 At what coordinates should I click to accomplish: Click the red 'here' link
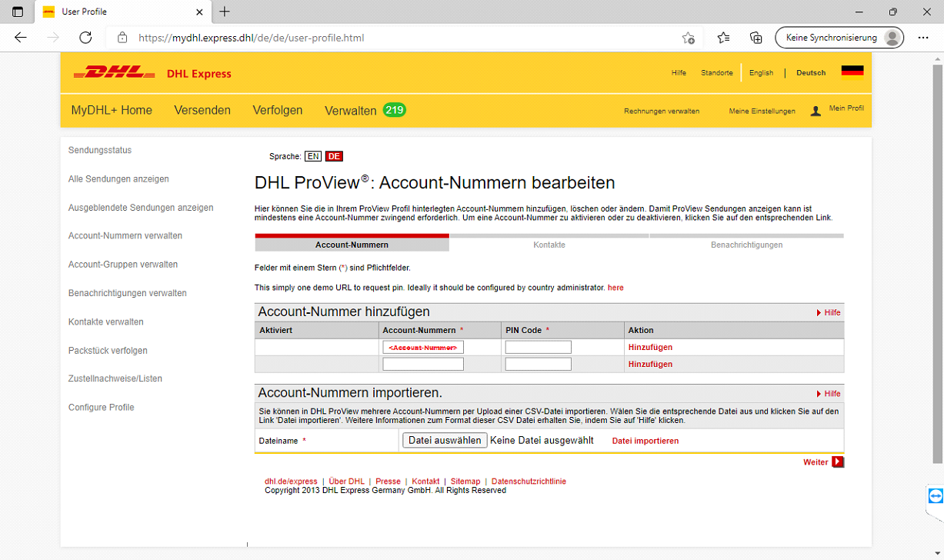[x=615, y=287]
